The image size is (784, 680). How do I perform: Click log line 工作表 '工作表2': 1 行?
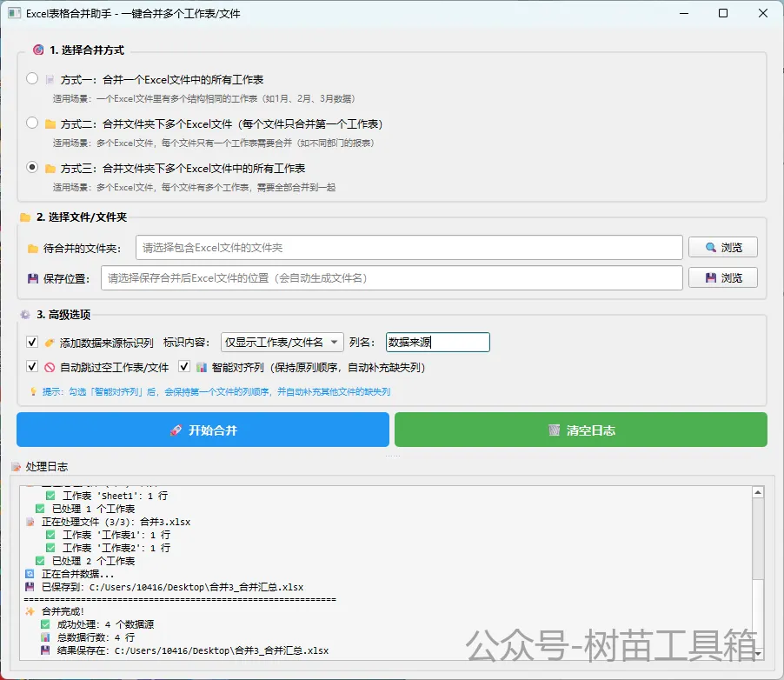pyautogui.click(x=116, y=548)
